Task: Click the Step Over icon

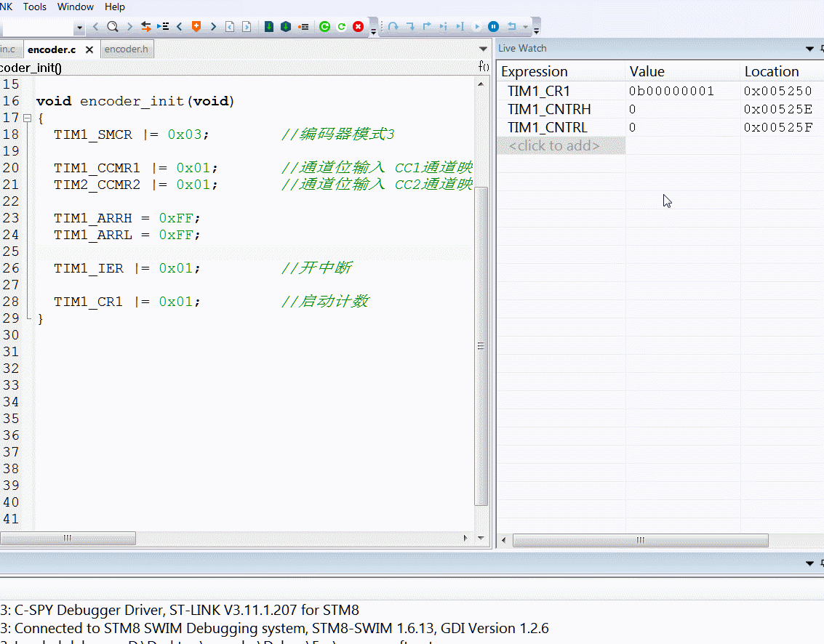Action: tap(393, 27)
